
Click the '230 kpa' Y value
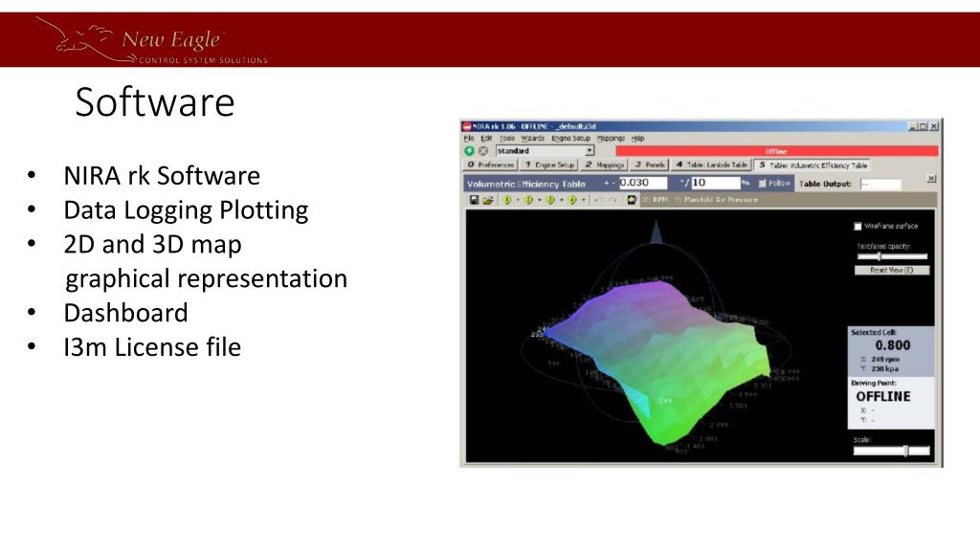point(884,368)
